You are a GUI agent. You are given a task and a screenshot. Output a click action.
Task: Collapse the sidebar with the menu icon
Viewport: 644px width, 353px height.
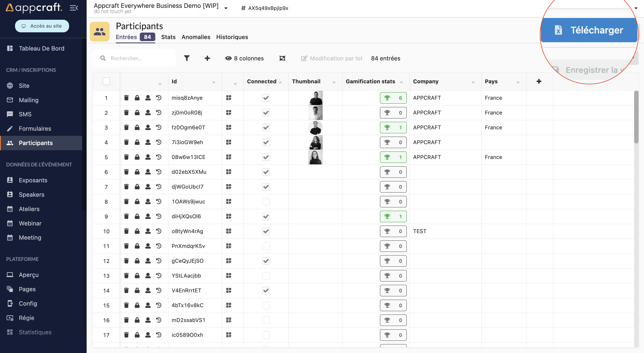tap(74, 8)
